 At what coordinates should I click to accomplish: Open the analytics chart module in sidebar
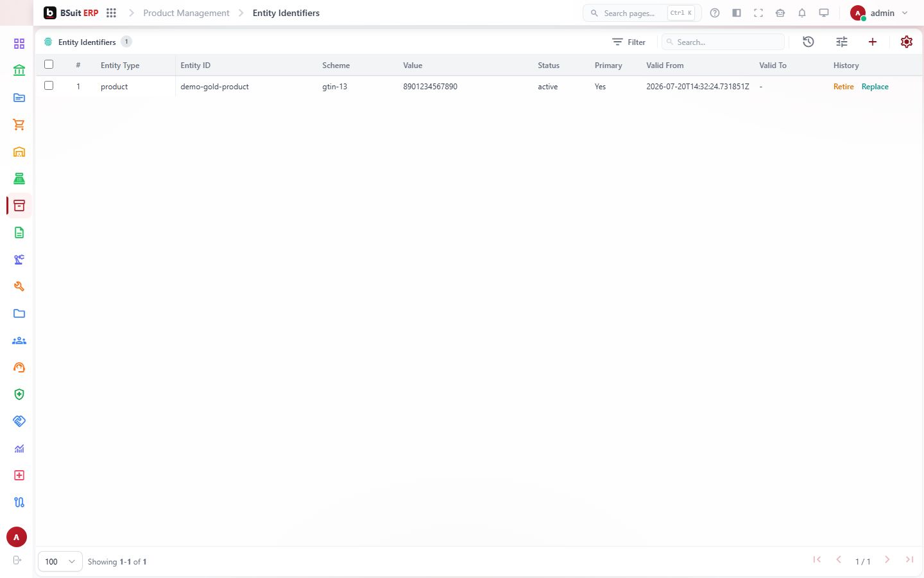tap(19, 448)
